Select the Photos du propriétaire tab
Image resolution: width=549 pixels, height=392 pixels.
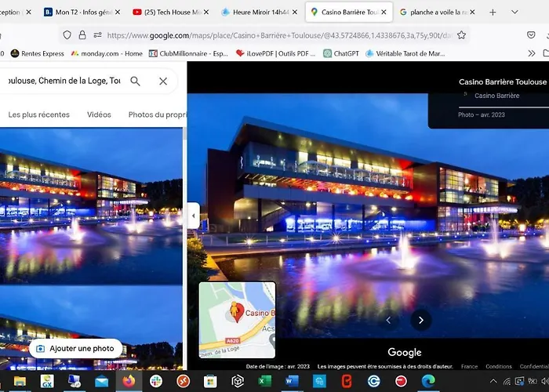point(157,114)
